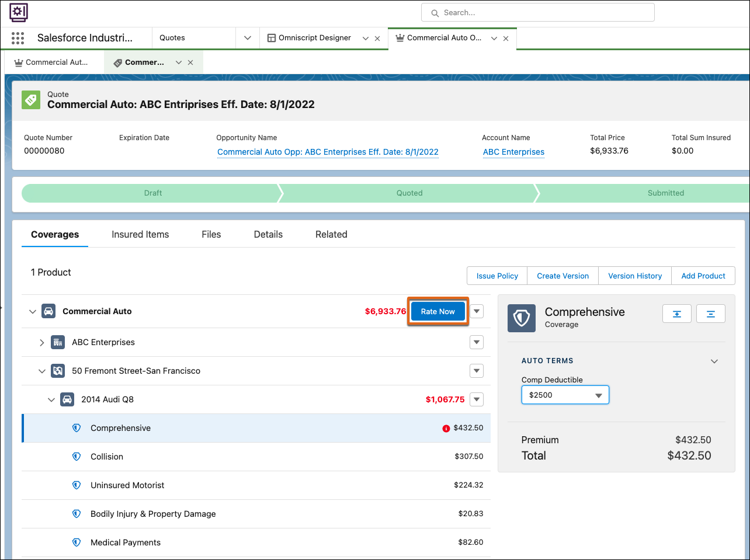Screen dimensions: 750x560
Task: Open the Commercial Auto O... tab menu chevron
Action: [x=494, y=39]
